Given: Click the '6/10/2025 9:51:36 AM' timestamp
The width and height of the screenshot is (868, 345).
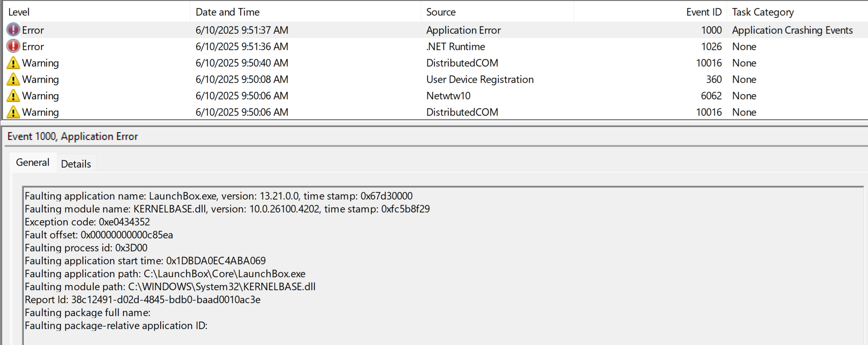Looking at the screenshot, I should 242,46.
